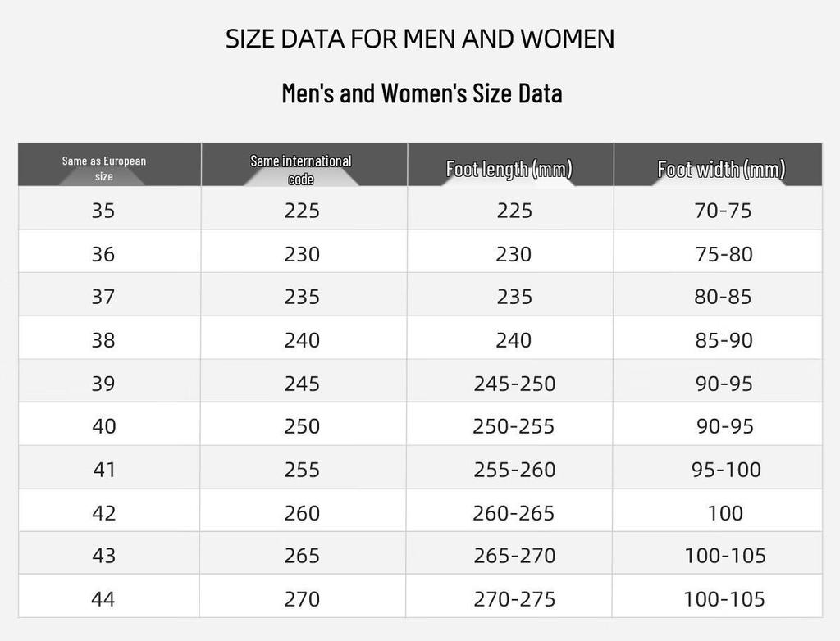Click international code 265 cell

point(304,554)
